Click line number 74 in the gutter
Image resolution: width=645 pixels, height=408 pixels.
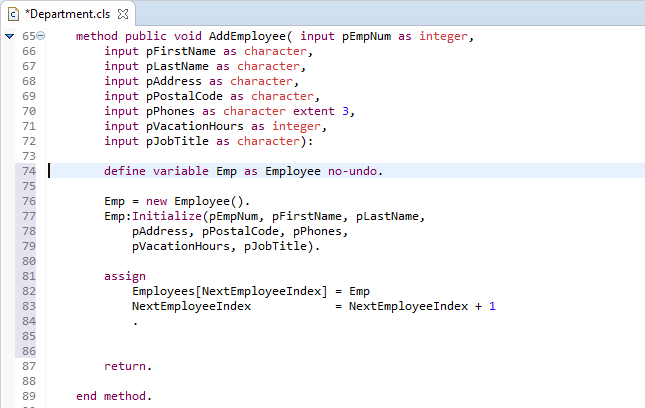29,171
